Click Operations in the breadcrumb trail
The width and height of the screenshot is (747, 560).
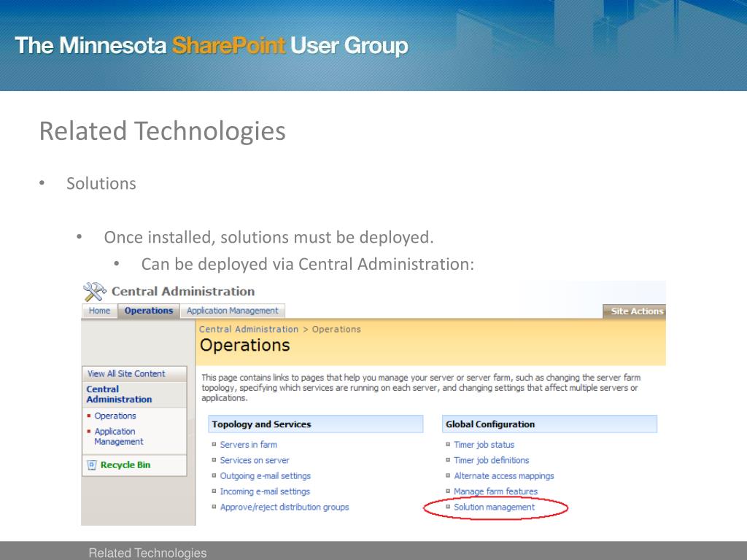click(x=336, y=329)
